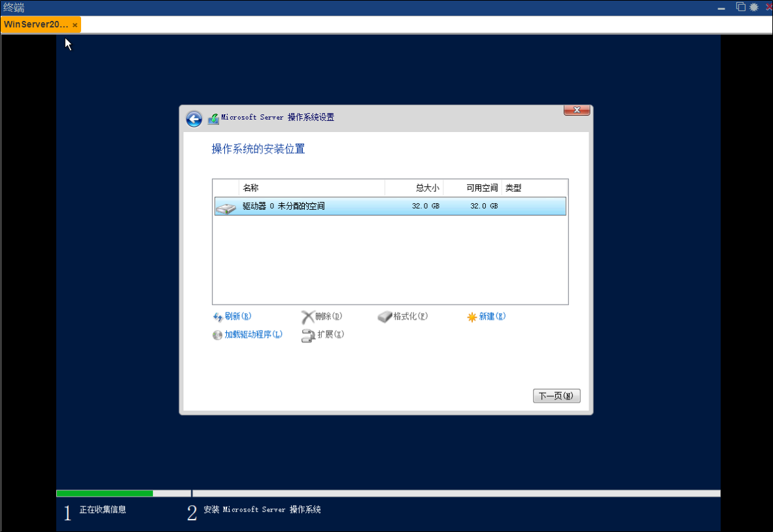
Task: Click the disc icon beside 加载驱动程序
Action: click(x=217, y=335)
